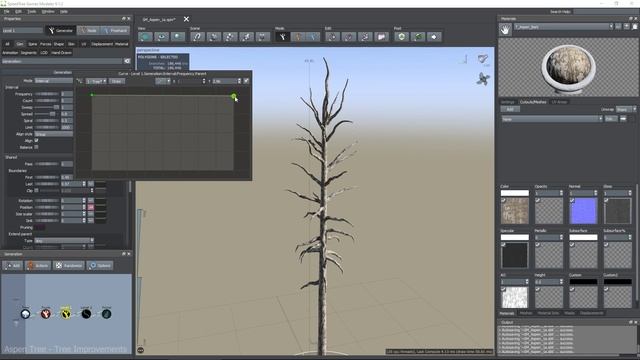The image size is (640, 360).
Task: Toggle the Normal map checkbox
Action: (x=572, y=200)
